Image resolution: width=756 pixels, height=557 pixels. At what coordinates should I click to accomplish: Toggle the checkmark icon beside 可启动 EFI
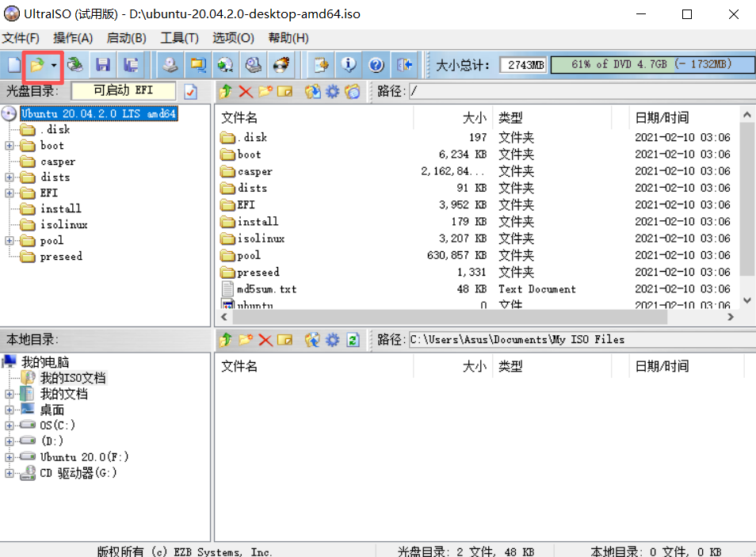(191, 91)
